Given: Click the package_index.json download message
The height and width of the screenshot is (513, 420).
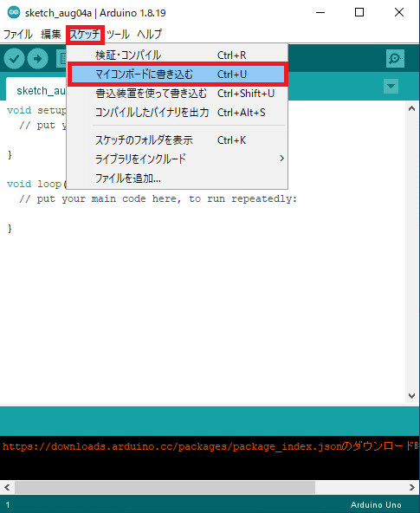Looking at the screenshot, I should pos(210,446).
